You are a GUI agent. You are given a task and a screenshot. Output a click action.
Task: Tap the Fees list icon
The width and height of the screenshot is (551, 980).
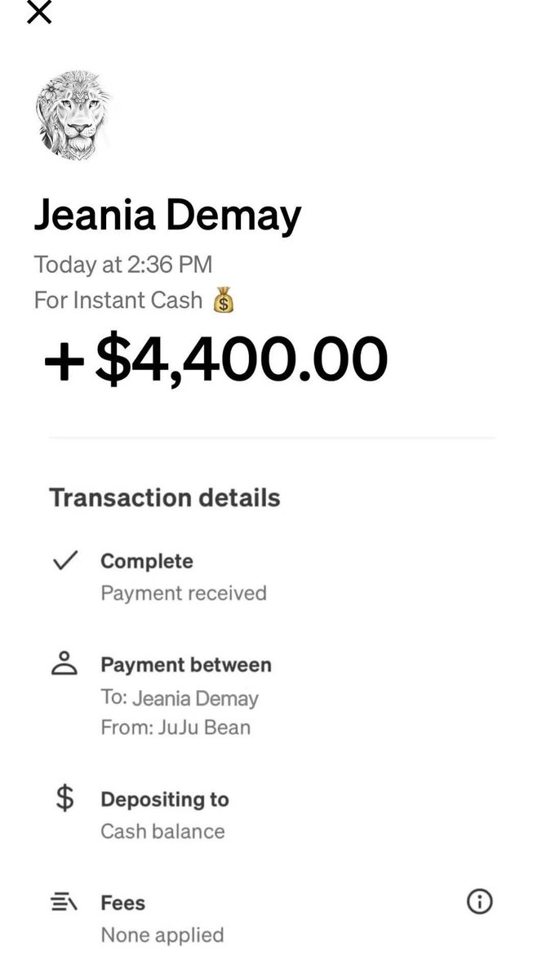(x=64, y=903)
